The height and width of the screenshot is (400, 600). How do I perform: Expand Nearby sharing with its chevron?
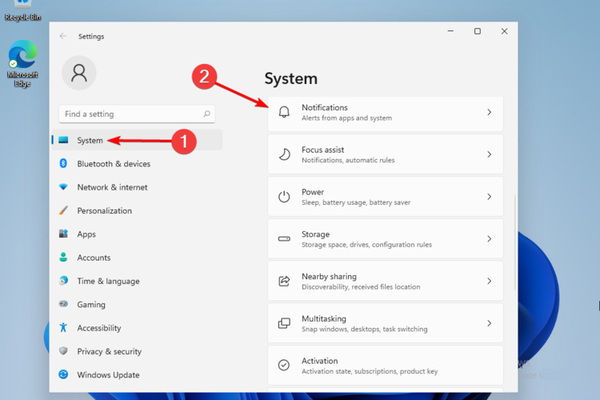click(489, 281)
